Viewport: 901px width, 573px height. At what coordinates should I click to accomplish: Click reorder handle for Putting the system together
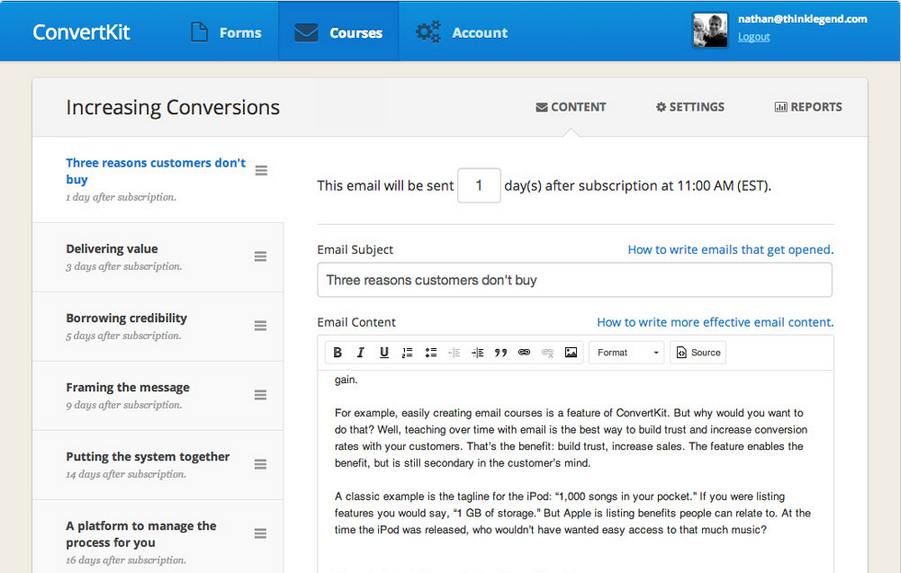(260, 464)
